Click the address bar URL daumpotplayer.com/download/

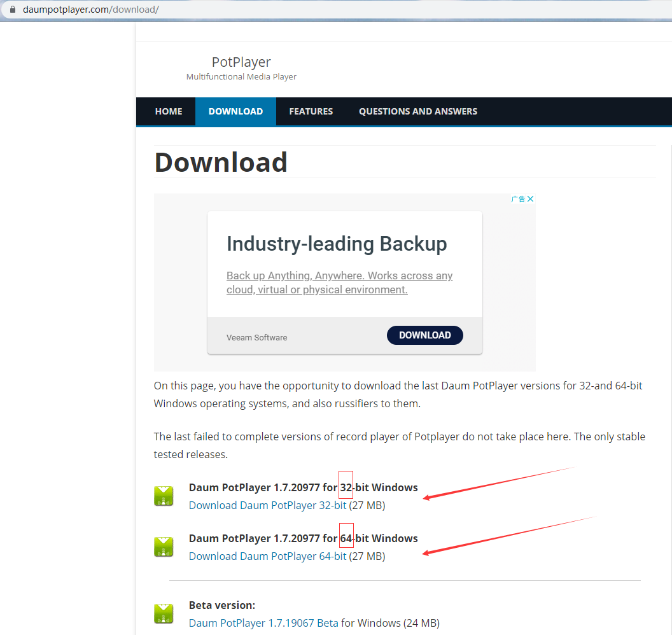[x=91, y=10]
